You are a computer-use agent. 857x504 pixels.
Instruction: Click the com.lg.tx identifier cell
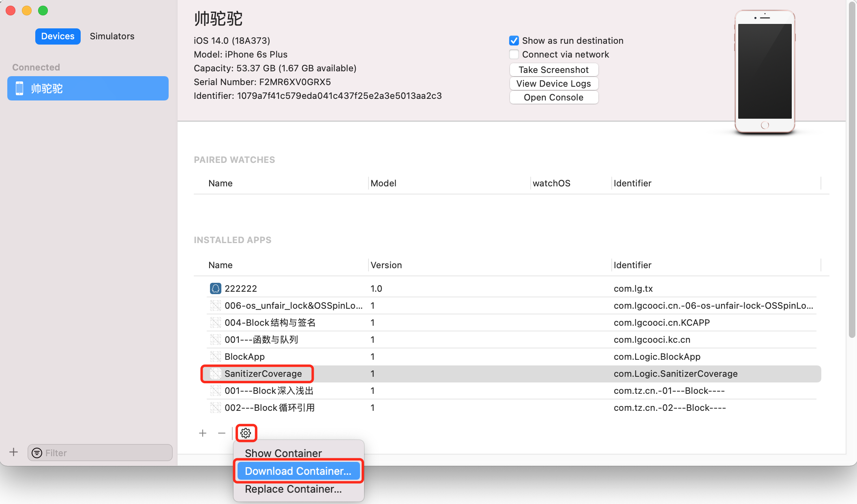coord(633,288)
